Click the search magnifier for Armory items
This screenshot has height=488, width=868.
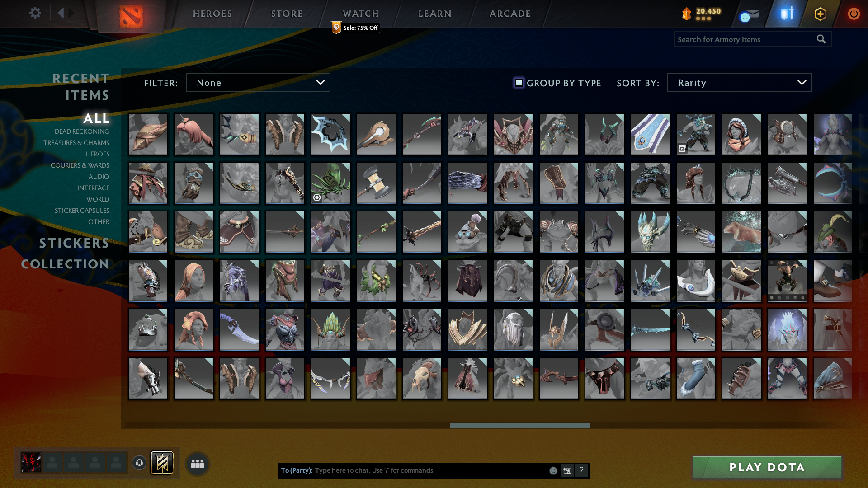point(821,39)
